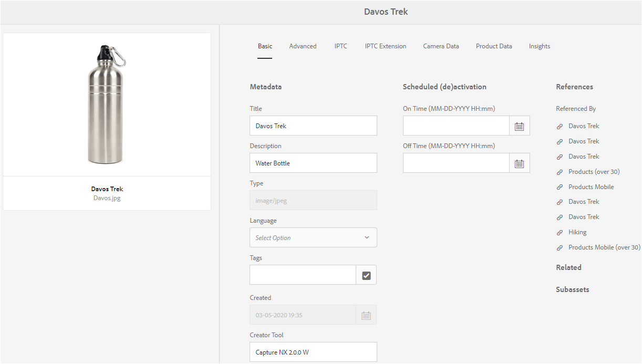The height and width of the screenshot is (364, 642).
Task: Click the link icon beside Products Mobile (over 30)
Action: (x=559, y=247)
